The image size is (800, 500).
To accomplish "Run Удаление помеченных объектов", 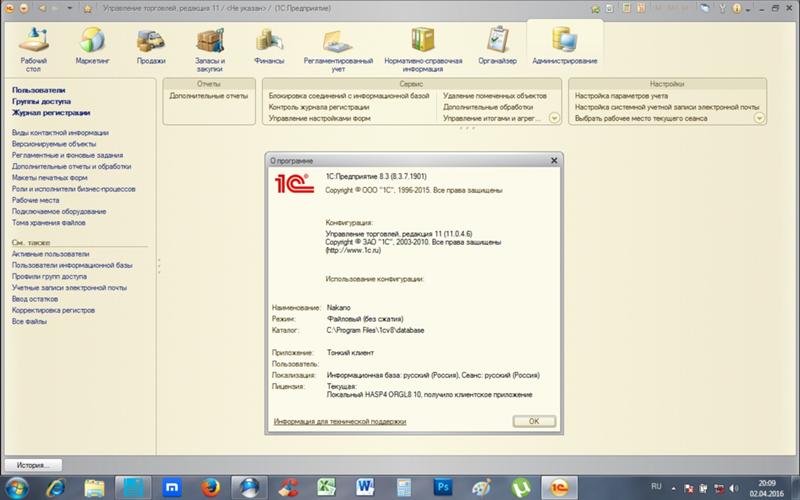I will click(495, 95).
